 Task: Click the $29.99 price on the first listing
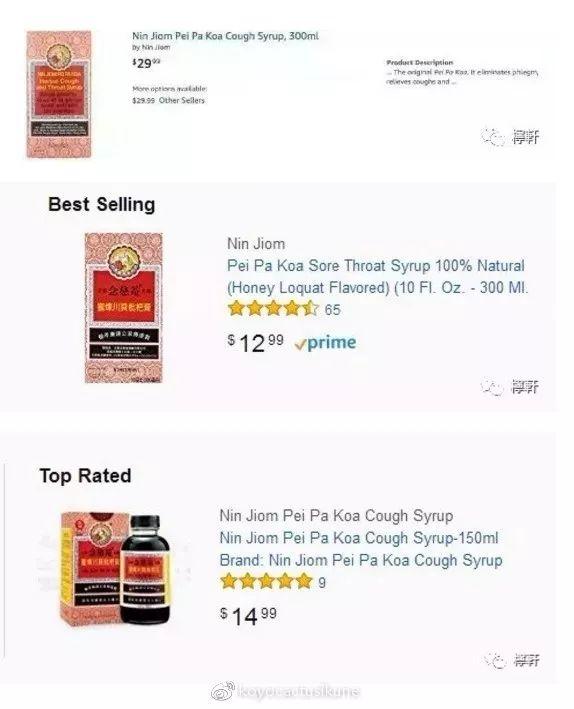click(146, 63)
